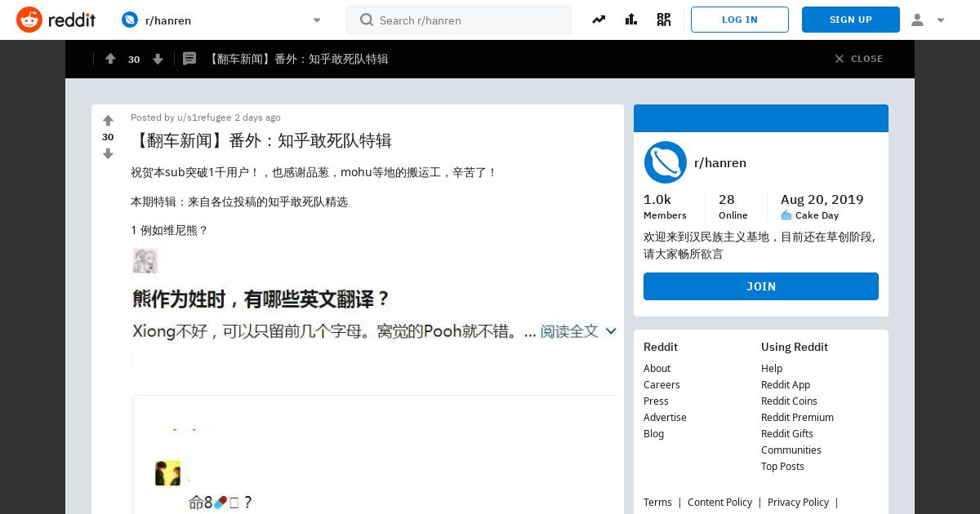Open the Blog footer link
This screenshot has height=514, width=980.
tap(653, 433)
